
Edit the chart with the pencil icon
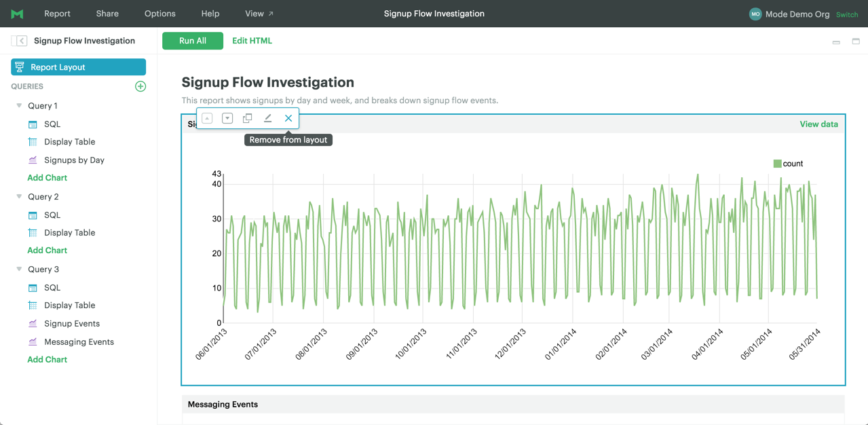268,118
